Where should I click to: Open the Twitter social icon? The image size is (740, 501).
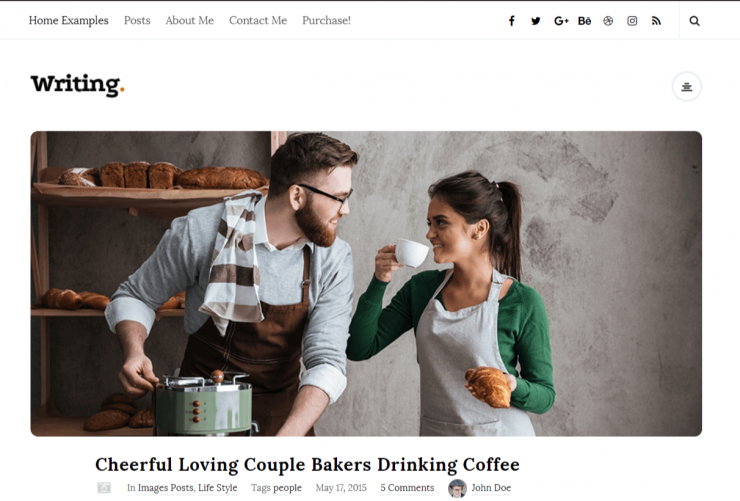536,21
